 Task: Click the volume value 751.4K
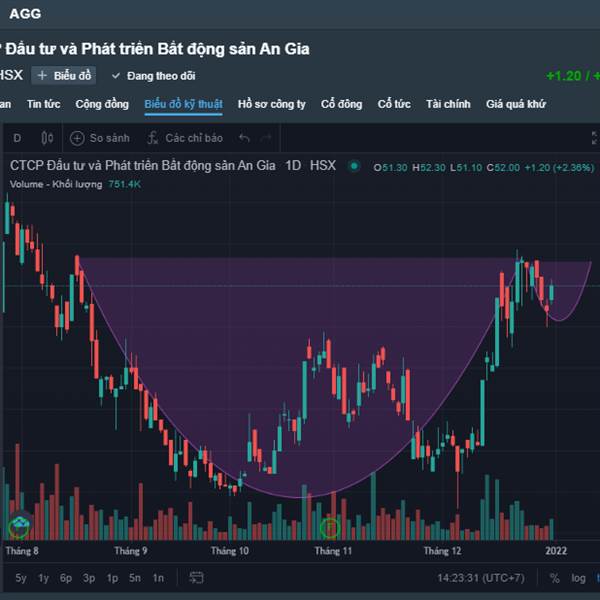(x=125, y=184)
